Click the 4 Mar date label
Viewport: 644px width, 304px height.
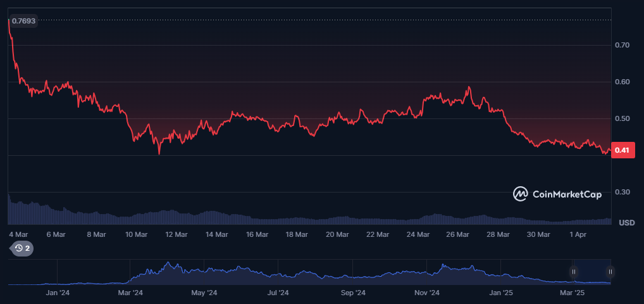tap(18, 234)
